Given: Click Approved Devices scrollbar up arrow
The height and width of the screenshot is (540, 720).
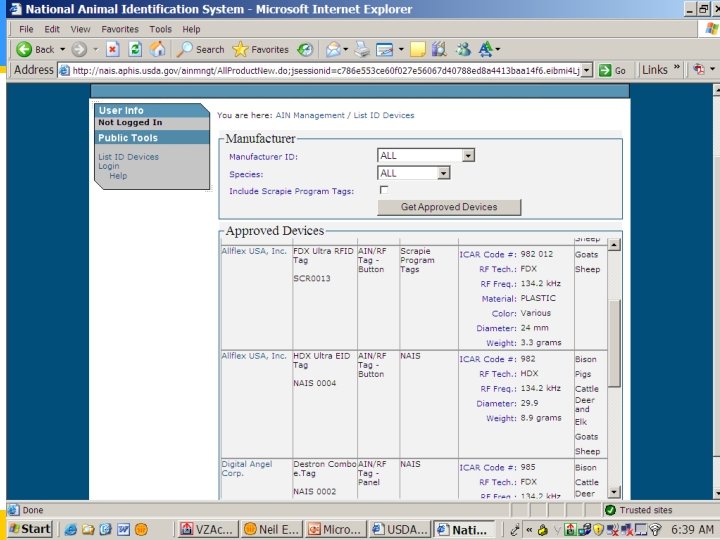Looking at the screenshot, I should 614,245.
